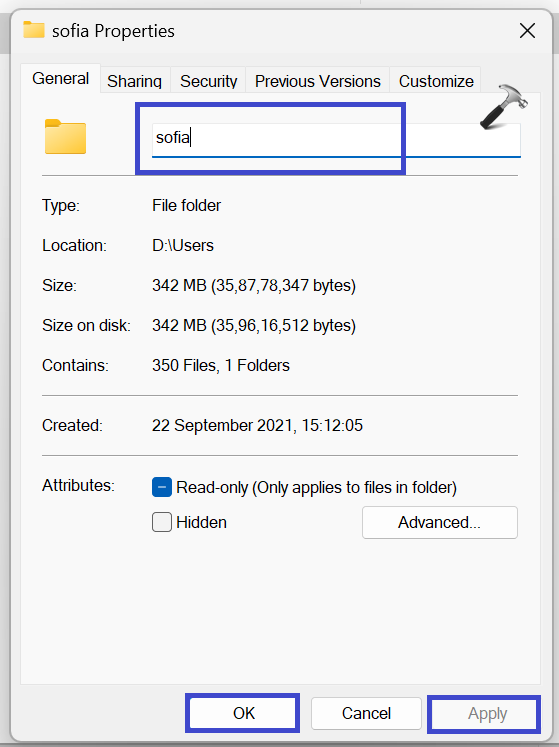The image size is (559, 747).
Task: Open the Security tab
Action: point(208,81)
